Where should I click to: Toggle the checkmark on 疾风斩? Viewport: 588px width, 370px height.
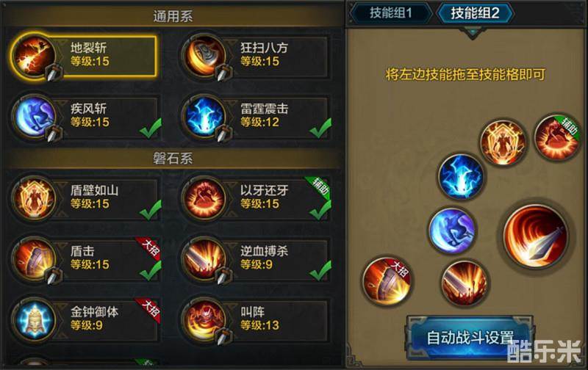(151, 127)
